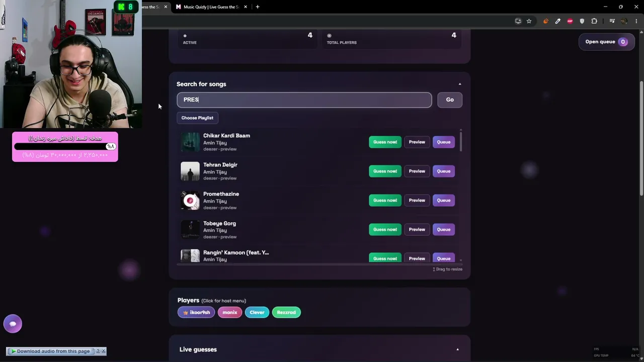Click the help question mark on download bar
Image resolution: width=644 pixels, height=362 pixels.
coord(98,351)
